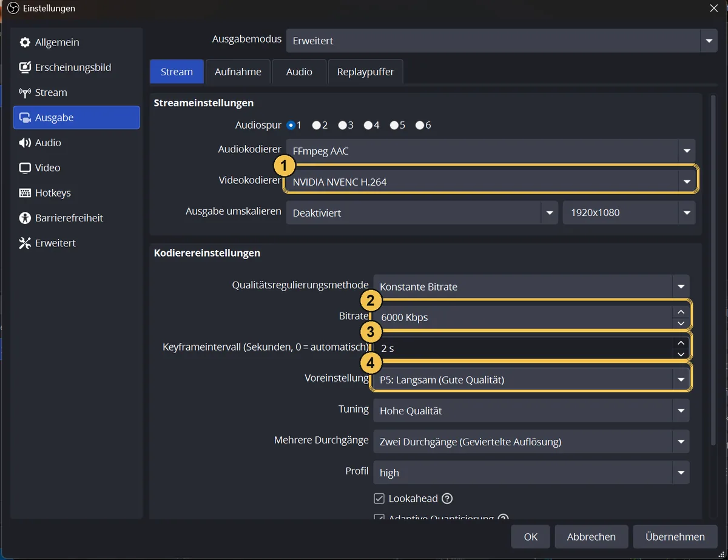Switch to the Aufnahme tab
The height and width of the screenshot is (560, 728).
[238, 72]
